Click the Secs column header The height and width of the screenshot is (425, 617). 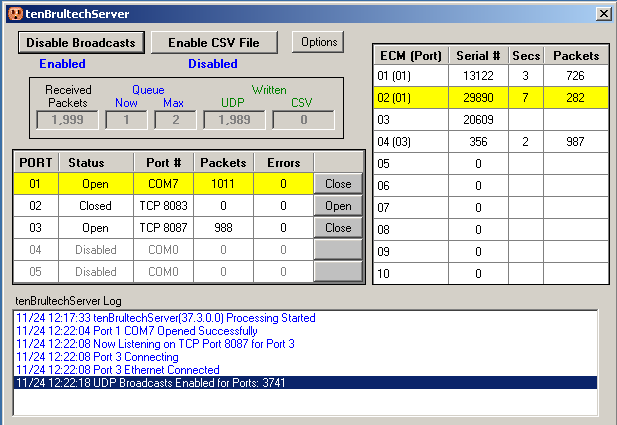point(526,55)
